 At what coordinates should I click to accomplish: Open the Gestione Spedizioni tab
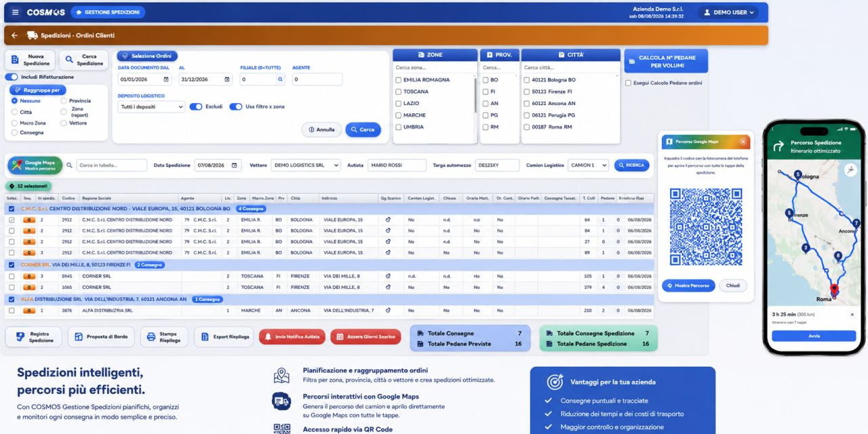pos(108,12)
